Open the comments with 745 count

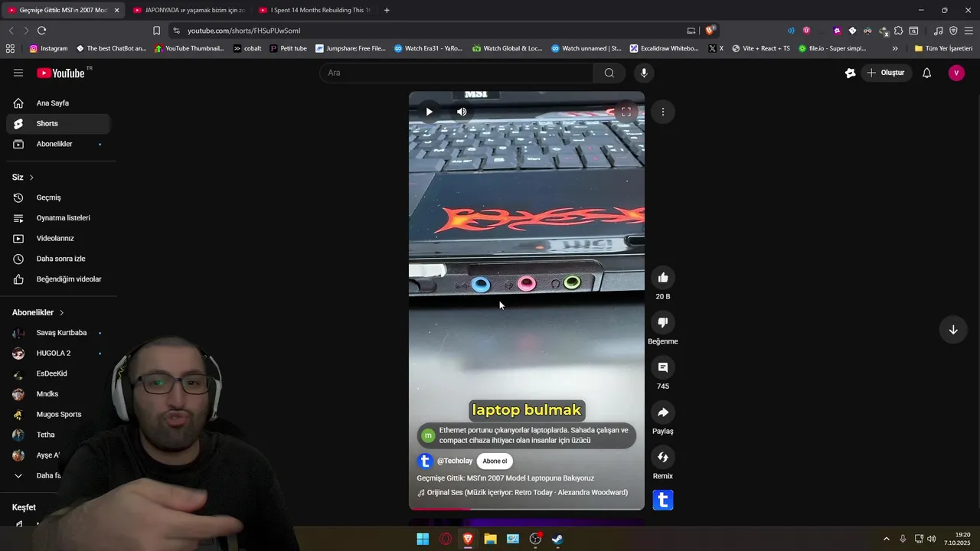(x=663, y=367)
